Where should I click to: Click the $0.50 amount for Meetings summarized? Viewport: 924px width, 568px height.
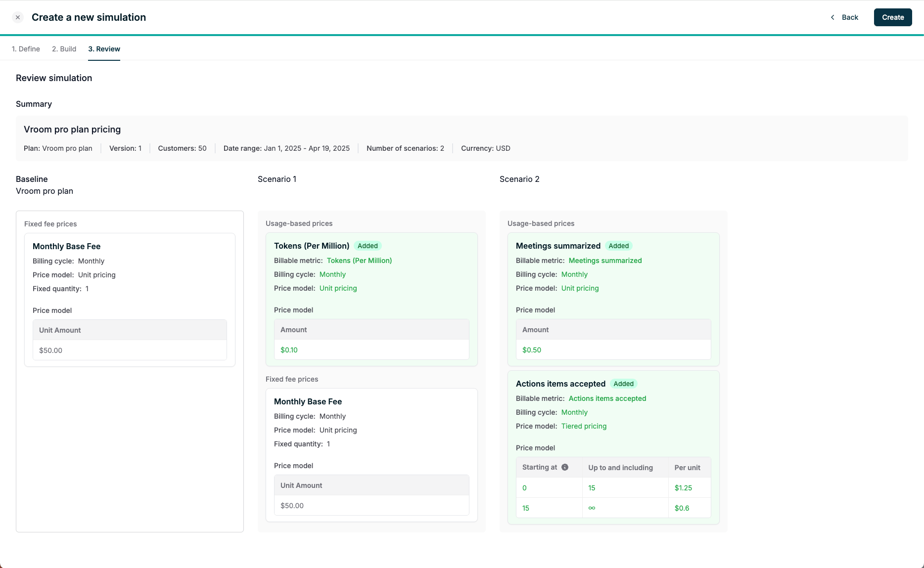[532, 350]
